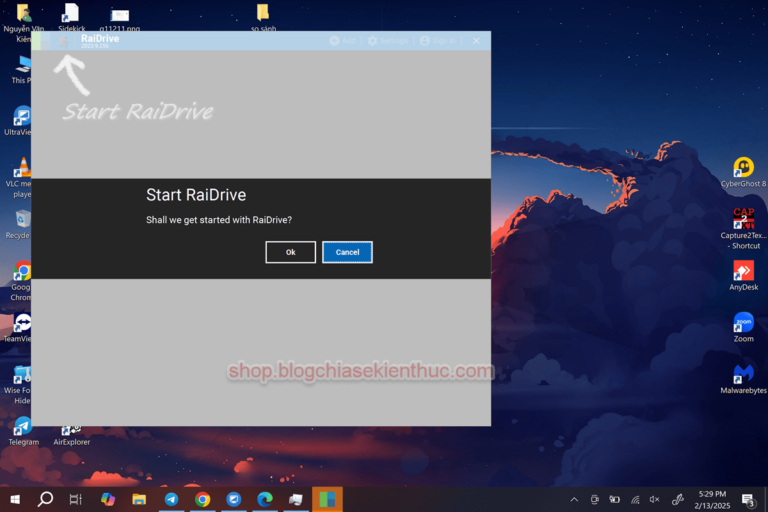Viewport: 768px width, 512px height.
Task: Open the Windows Start menu
Action: (x=16, y=499)
